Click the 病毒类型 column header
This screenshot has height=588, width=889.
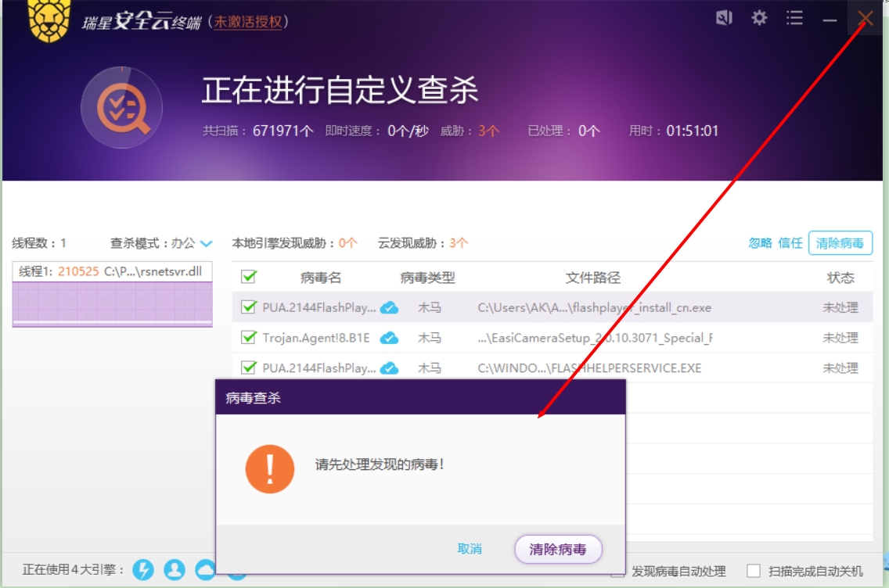pos(427,278)
